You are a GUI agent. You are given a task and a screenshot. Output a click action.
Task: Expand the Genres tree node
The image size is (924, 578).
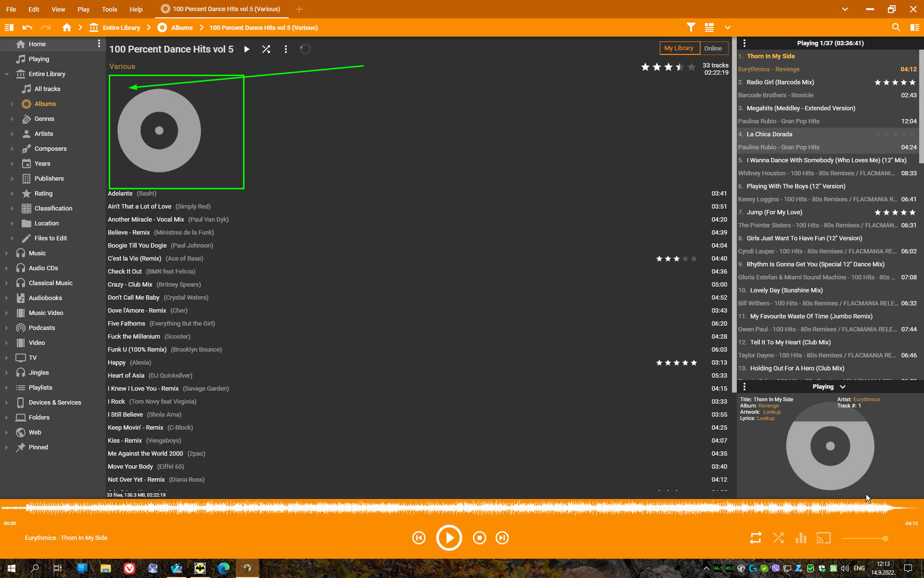(12, 118)
